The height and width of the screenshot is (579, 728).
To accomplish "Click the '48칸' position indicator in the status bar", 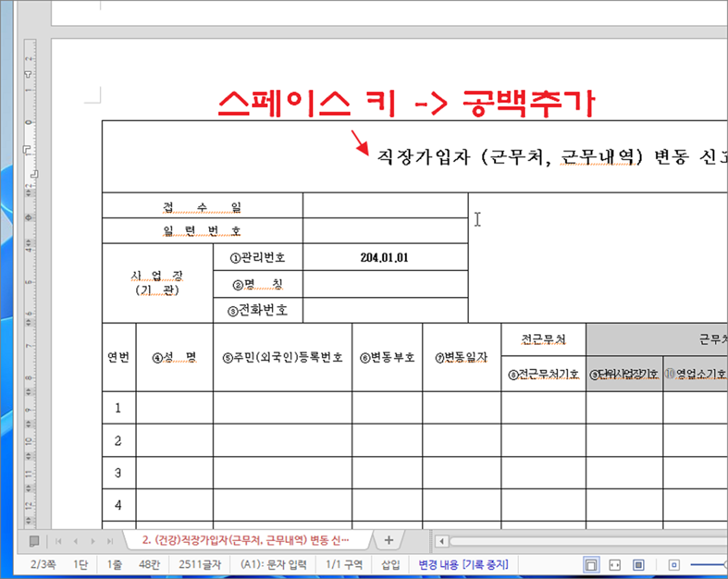I will coord(150,564).
